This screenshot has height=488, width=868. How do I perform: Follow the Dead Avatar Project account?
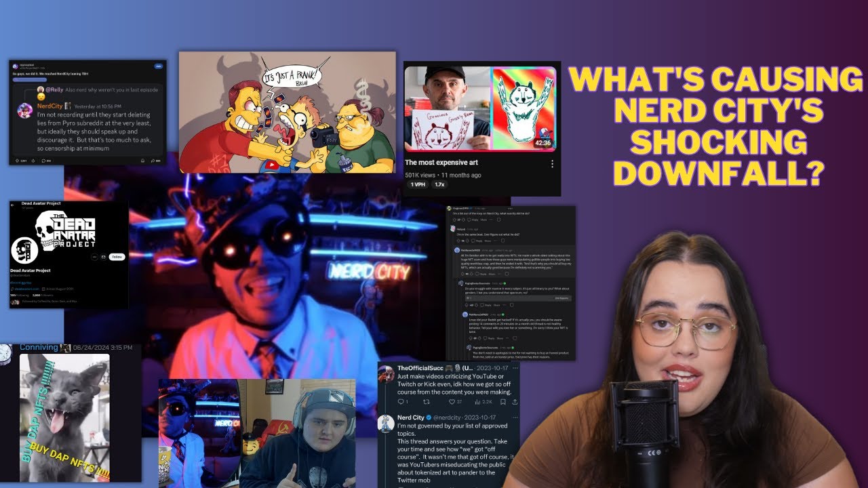click(x=117, y=257)
